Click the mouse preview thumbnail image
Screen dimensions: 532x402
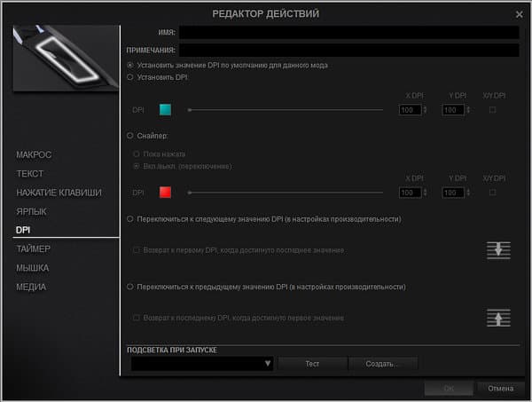(x=66, y=58)
